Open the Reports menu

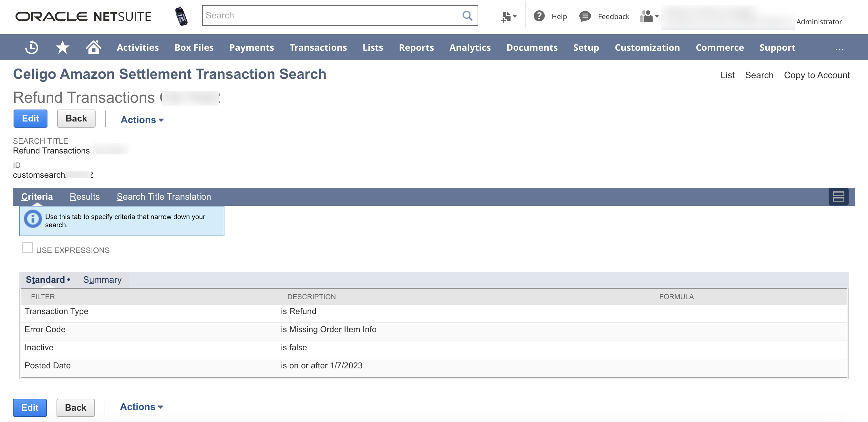(x=416, y=47)
